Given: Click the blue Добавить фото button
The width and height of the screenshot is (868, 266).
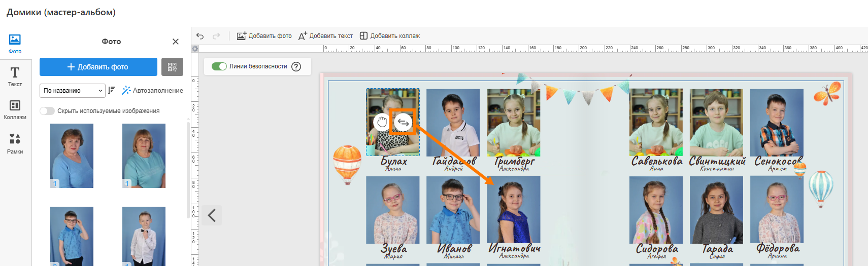Looking at the screenshot, I should pyautogui.click(x=98, y=67).
